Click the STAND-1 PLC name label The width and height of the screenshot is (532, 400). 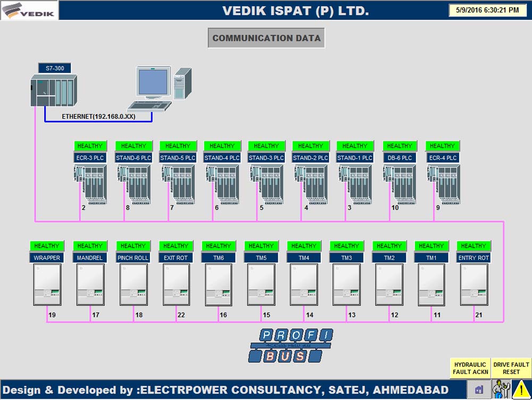click(x=355, y=158)
